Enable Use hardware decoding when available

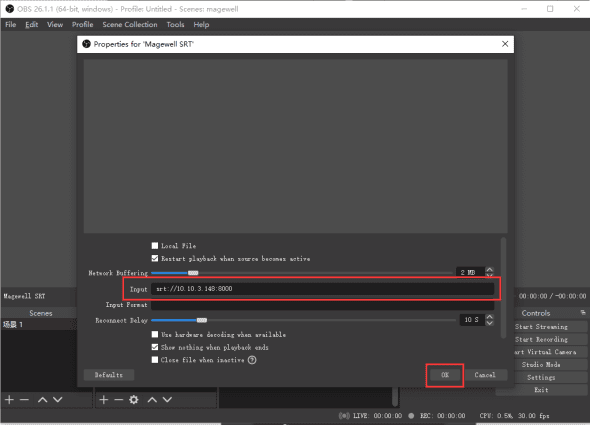pos(155,334)
